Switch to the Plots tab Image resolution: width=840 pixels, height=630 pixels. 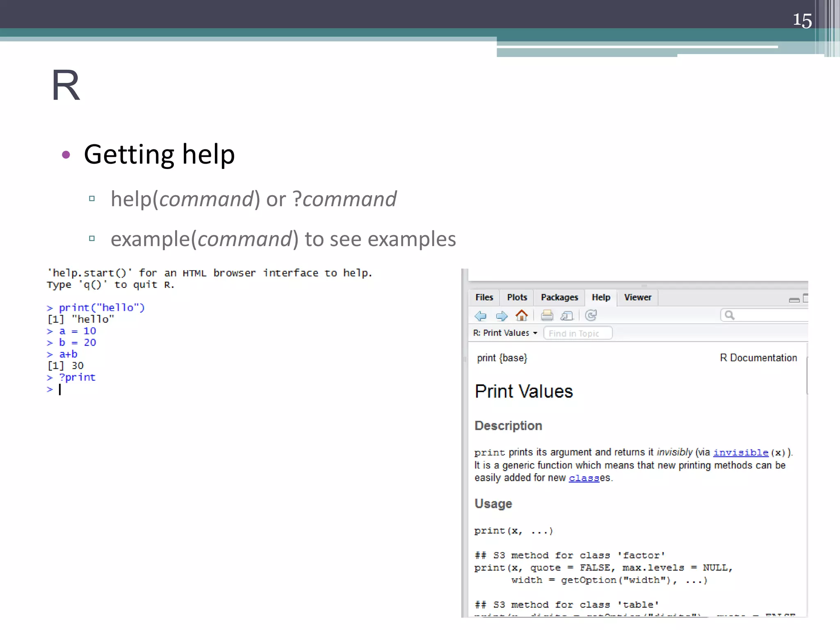coord(517,297)
